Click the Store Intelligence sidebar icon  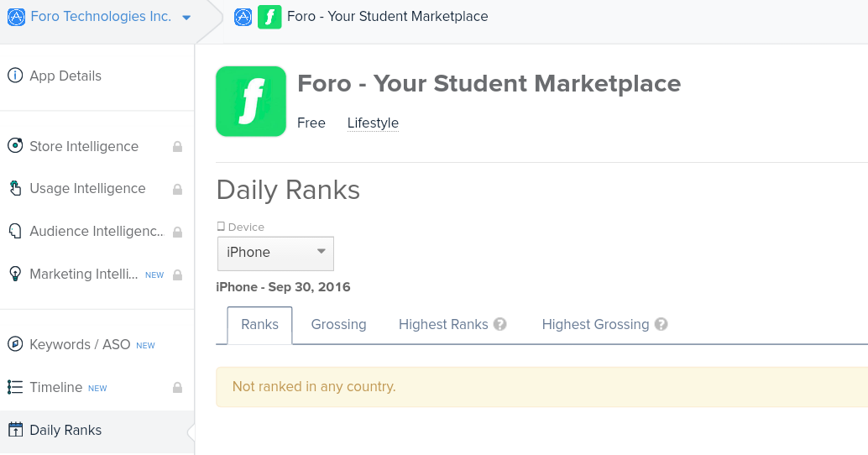click(x=15, y=146)
